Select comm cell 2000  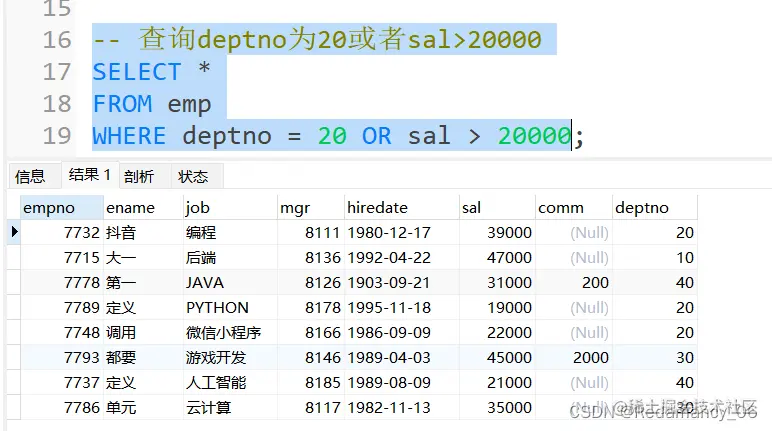pos(574,358)
